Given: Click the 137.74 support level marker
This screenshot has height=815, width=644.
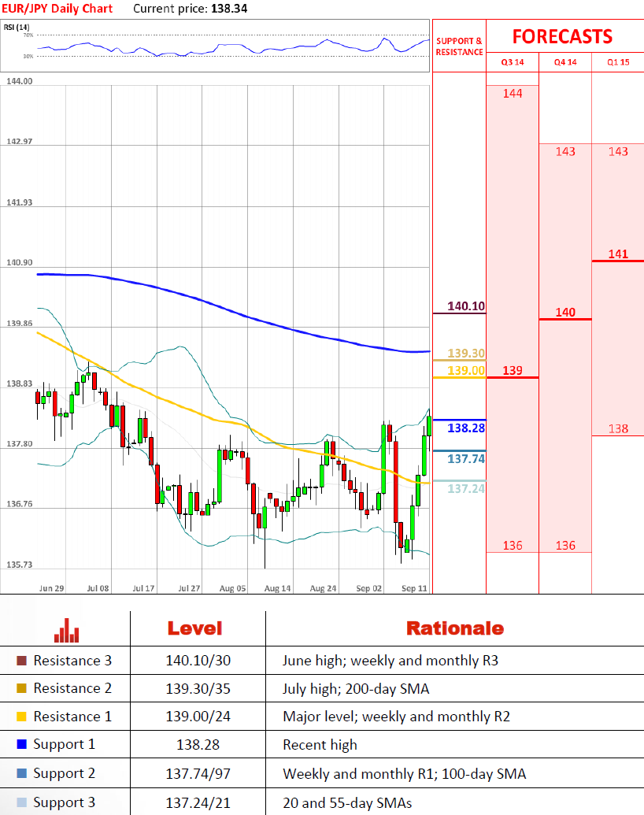Looking at the screenshot, I should [x=466, y=459].
